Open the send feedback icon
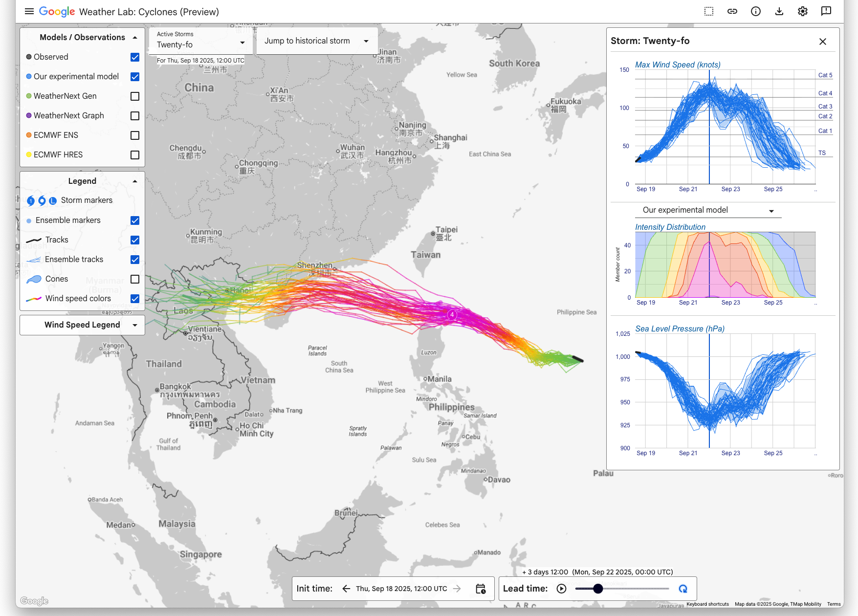Image resolution: width=858 pixels, height=616 pixels. tap(826, 11)
